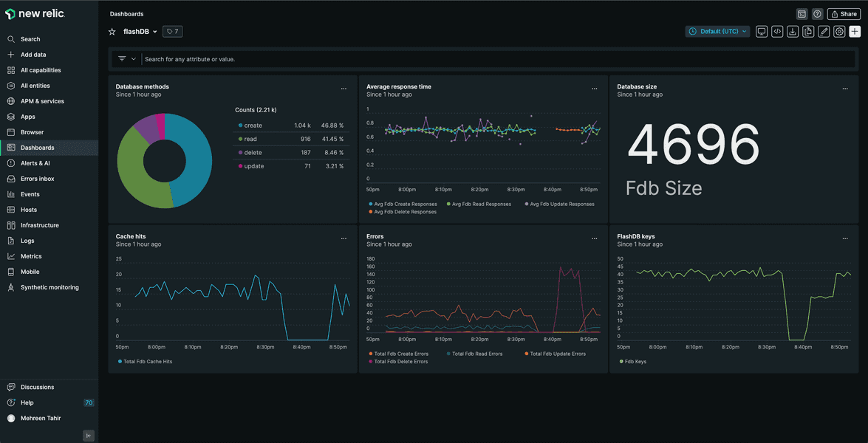868x443 pixels.
Task: Click the attribute search filter field
Action: (x=443, y=59)
